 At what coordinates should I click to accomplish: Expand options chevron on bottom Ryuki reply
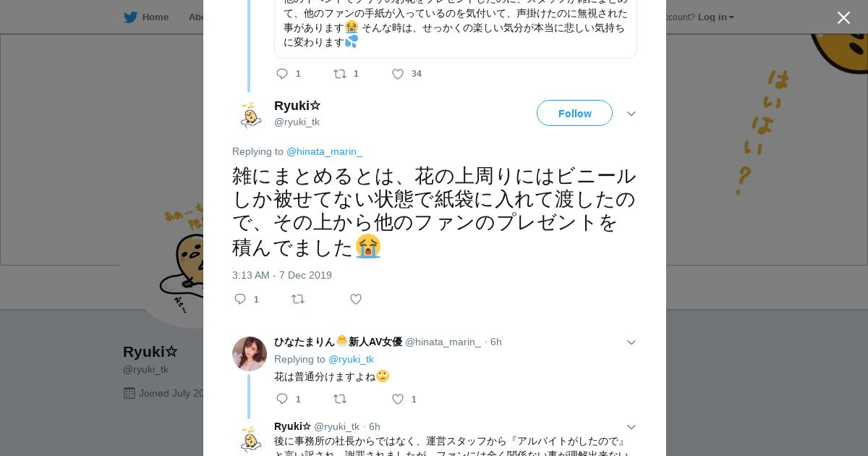pos(631,427)
